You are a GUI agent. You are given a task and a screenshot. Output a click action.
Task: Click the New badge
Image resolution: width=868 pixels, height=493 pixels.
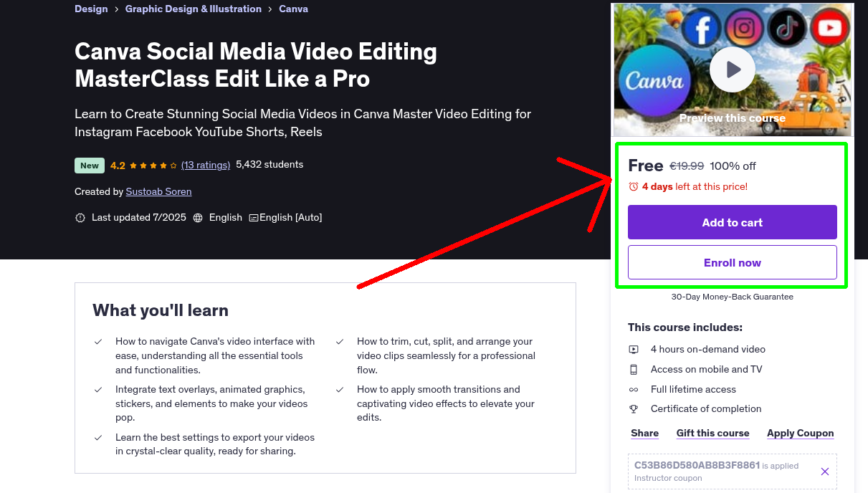(90, 166)
